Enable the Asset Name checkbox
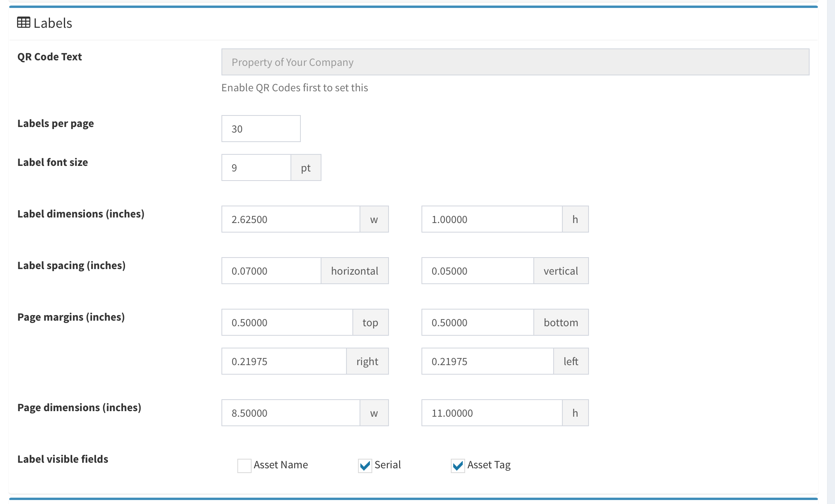 pos(244,465)
